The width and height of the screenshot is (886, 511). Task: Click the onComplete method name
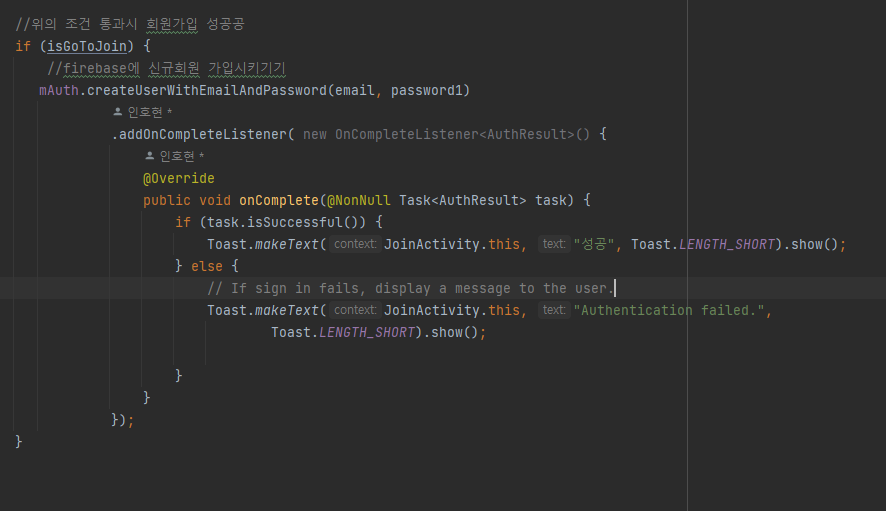click(x=279, y=200)
